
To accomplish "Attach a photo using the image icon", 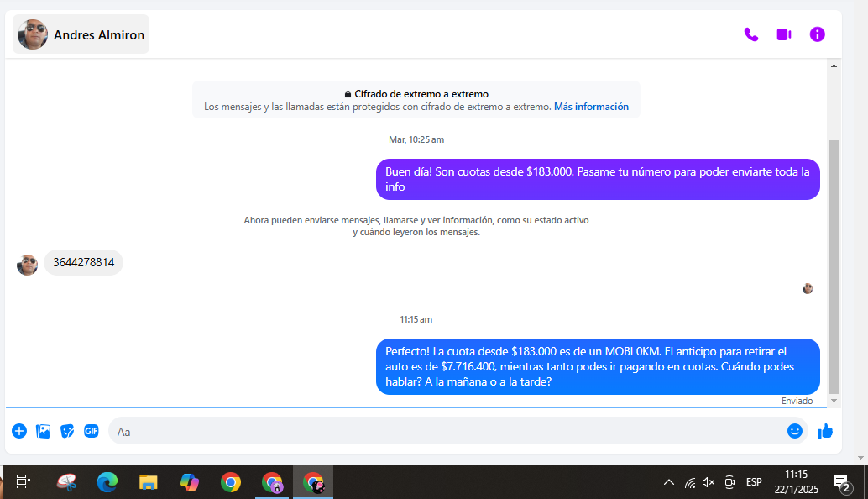I will 44,431.
